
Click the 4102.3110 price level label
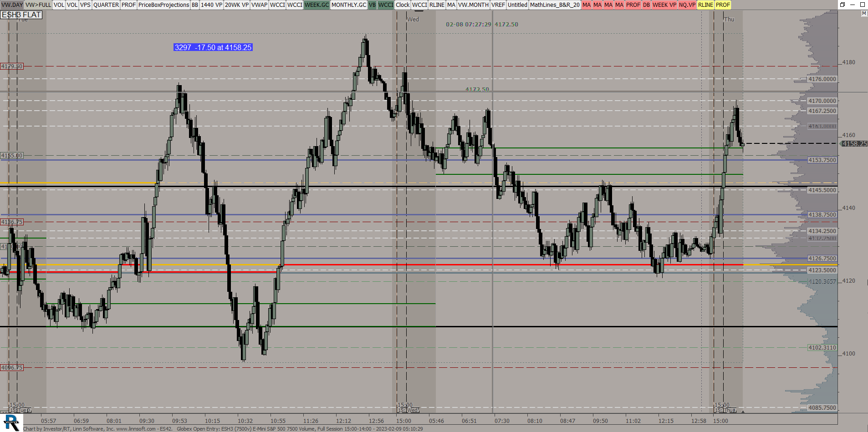(x=822, y=348)
